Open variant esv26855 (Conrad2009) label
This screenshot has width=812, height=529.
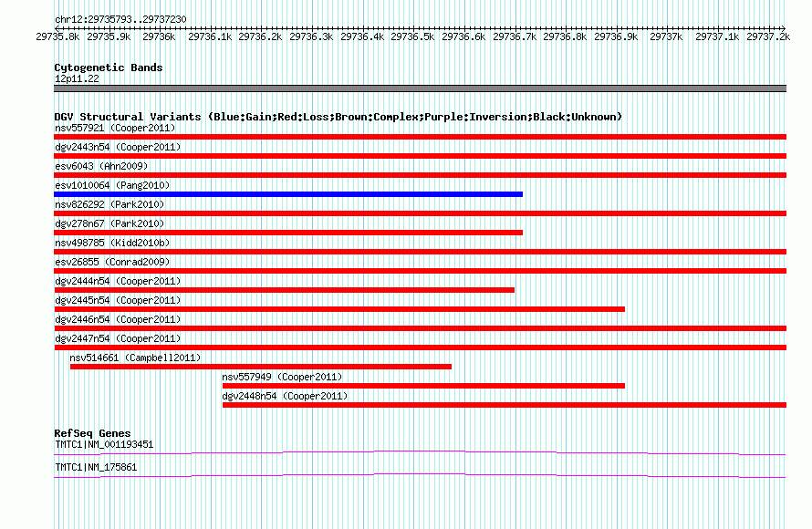(112, 262)
